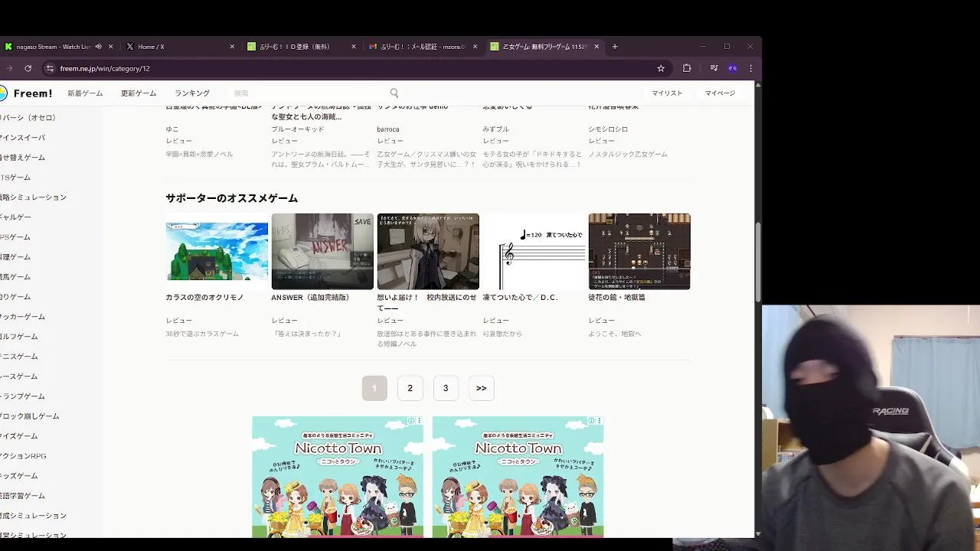Select 着せ替えゲーム category in sidebar
Screen dimensions: 980x551
[22, 158]
